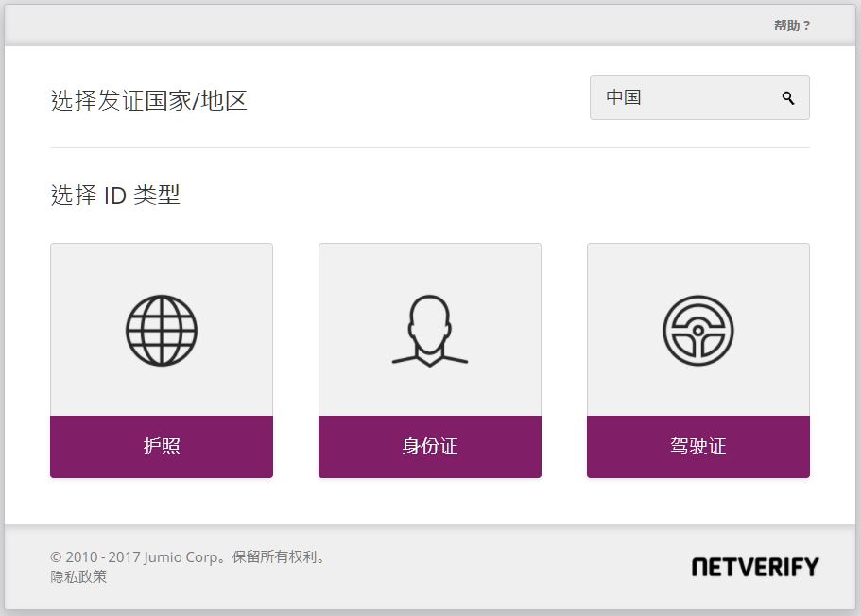Select the person silhouette icon

pyautogui.click(x=430, y=331)
